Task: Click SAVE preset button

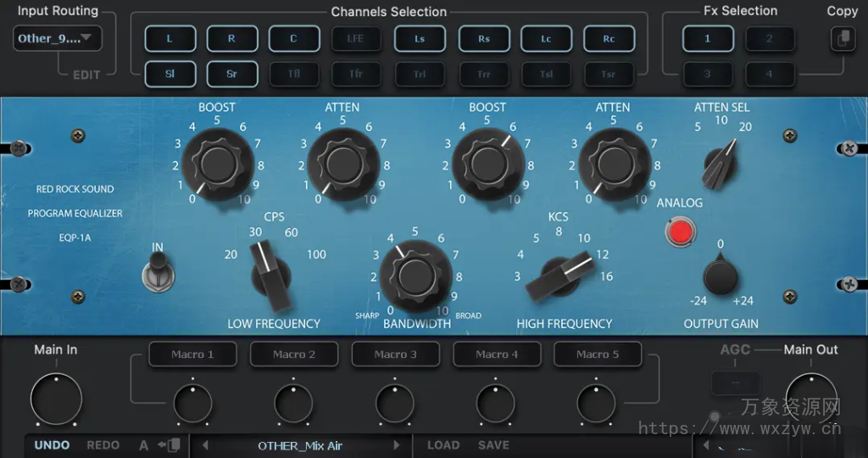Action: (494, 445)
